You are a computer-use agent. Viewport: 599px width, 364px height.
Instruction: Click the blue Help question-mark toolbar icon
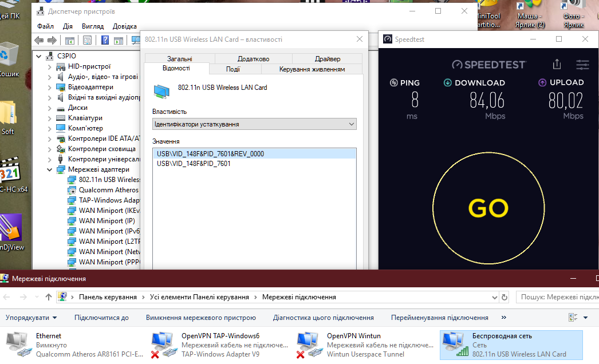click(105, 41)
